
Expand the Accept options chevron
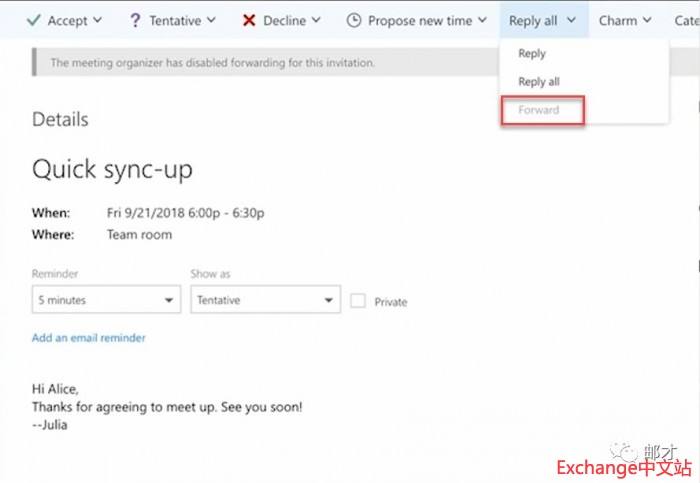pos(96,21)
